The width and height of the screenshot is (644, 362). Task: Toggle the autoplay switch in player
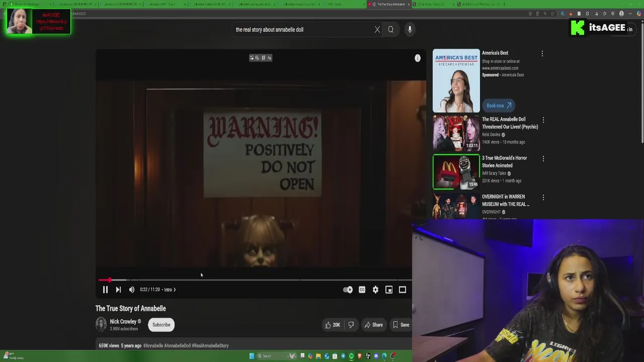348,290
